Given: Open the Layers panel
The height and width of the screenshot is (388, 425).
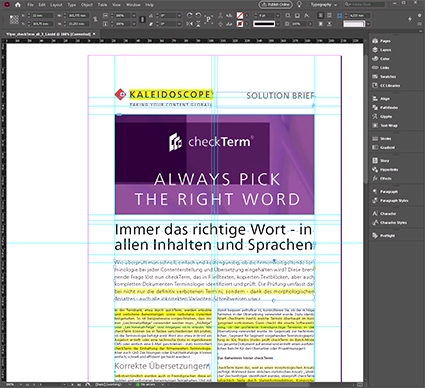Looking at the screenshot, I should [382, 50].
